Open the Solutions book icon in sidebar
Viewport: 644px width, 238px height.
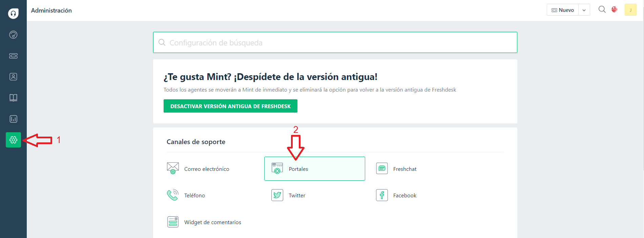point(13,98)
